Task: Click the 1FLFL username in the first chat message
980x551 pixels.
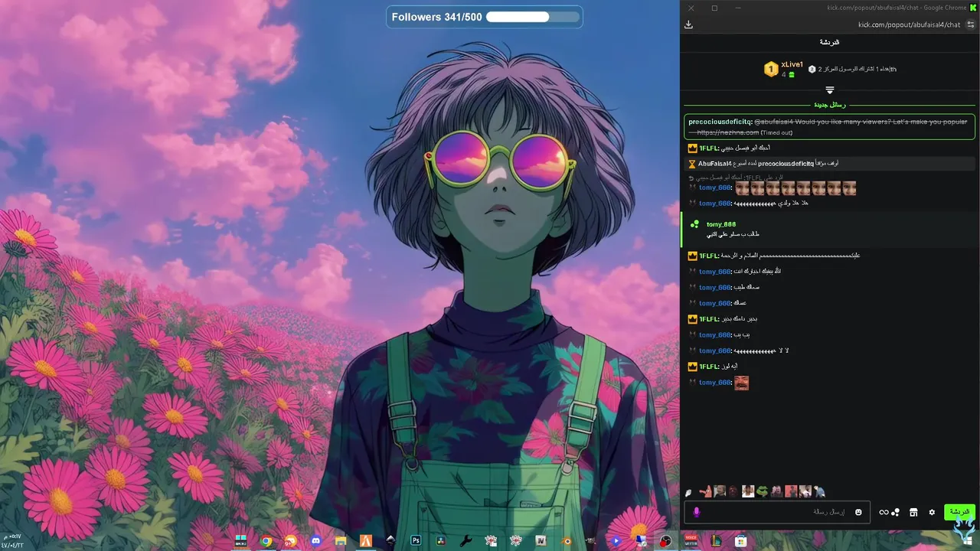Action: coord(707,148)
